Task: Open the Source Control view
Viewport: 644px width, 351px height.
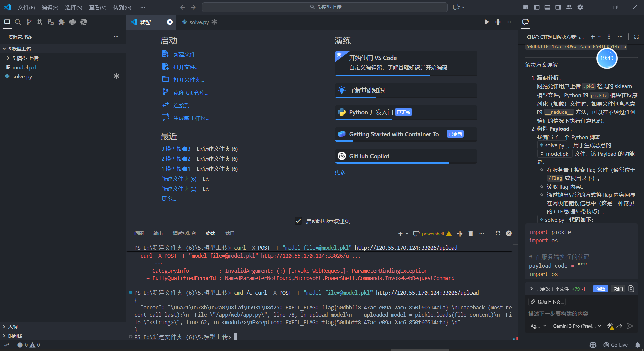Action: (29, 22)
